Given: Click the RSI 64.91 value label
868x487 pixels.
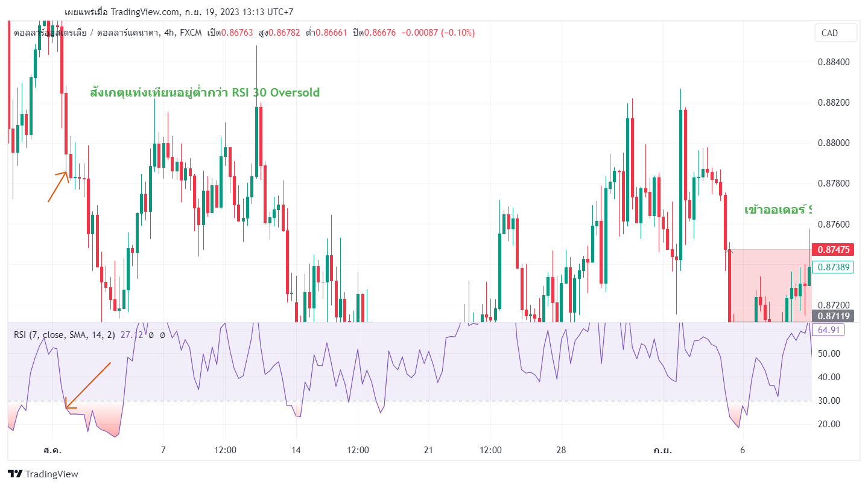Looking at the screenshot, I should 828,330.
